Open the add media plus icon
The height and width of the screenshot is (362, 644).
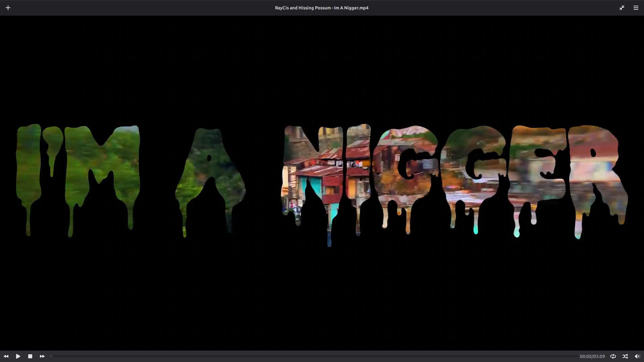click(x=8, y=8)
